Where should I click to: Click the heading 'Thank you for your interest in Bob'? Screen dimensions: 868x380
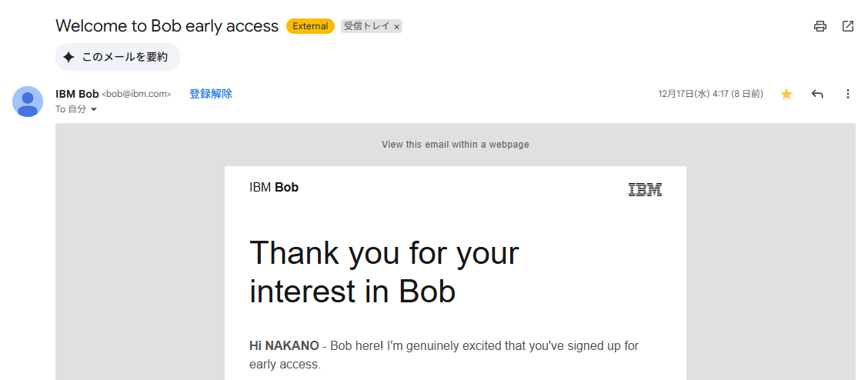(384, 272)
